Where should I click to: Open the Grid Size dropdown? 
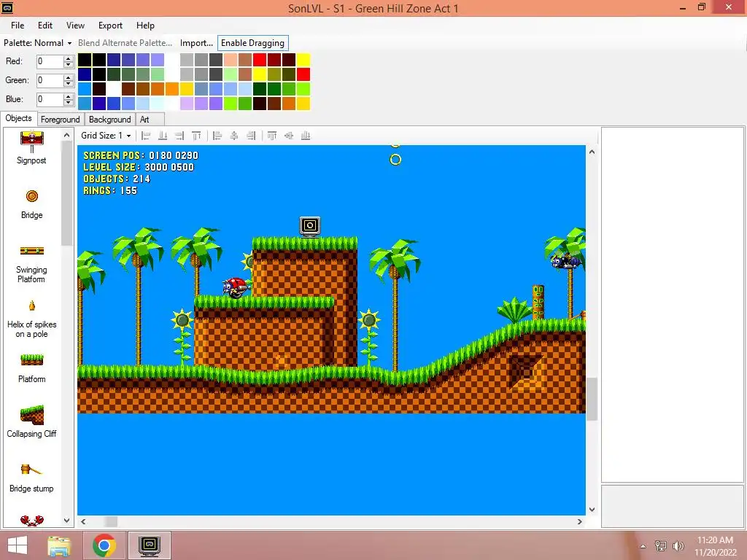106,136
